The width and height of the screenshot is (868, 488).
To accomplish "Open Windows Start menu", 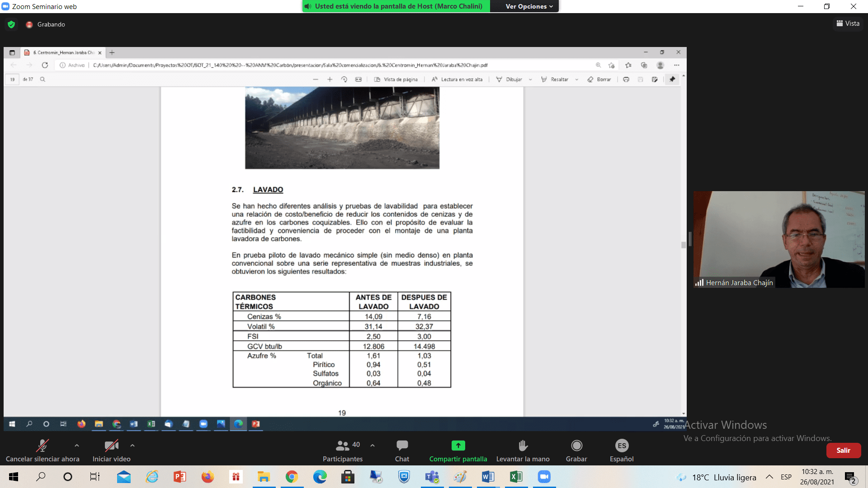I will tap(14, 477).
